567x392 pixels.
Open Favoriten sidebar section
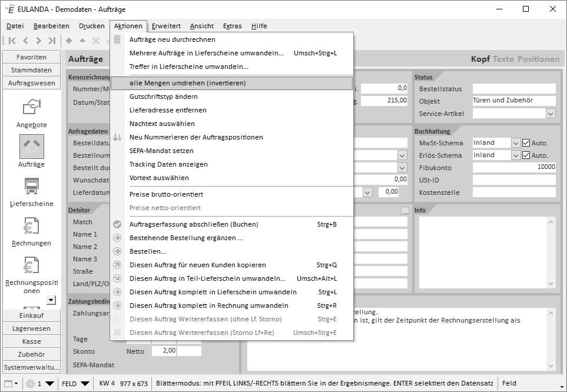[31, 57]
